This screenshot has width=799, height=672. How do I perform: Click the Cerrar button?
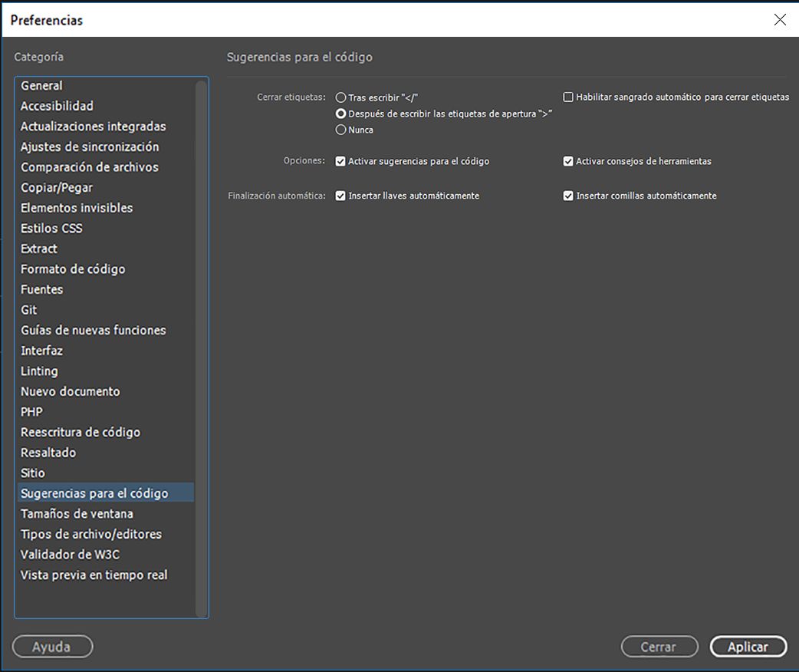pyautogui.click(x=659, y=647)
